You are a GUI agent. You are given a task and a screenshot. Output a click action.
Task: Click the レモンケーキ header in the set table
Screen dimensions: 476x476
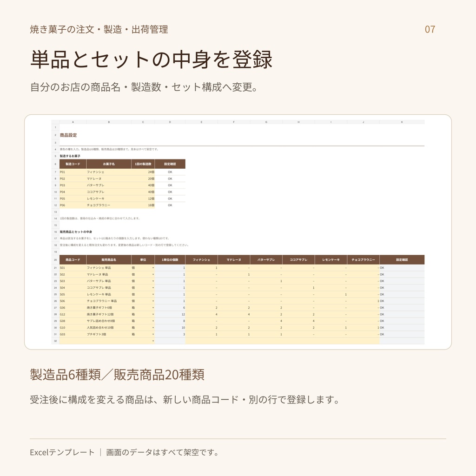[x=331, y=260]
